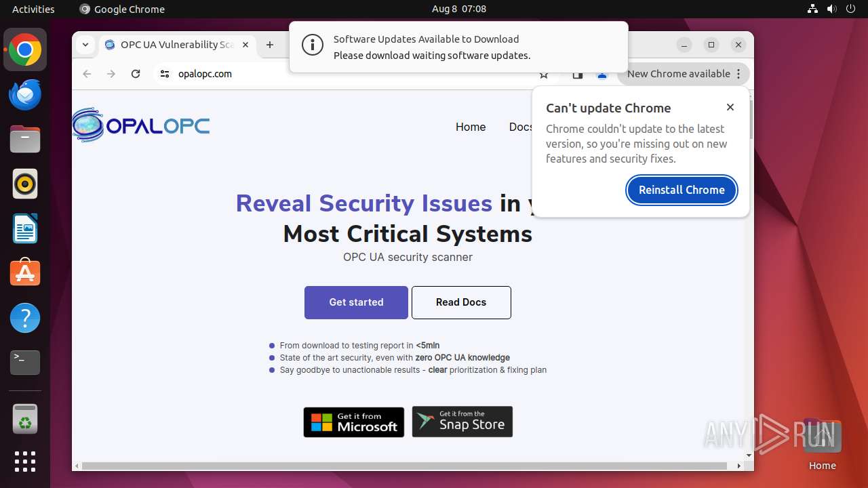This screenshot has width=868, height=488.
Task: Click the horizontal scrollbar thumb
Action: (404, 466)
